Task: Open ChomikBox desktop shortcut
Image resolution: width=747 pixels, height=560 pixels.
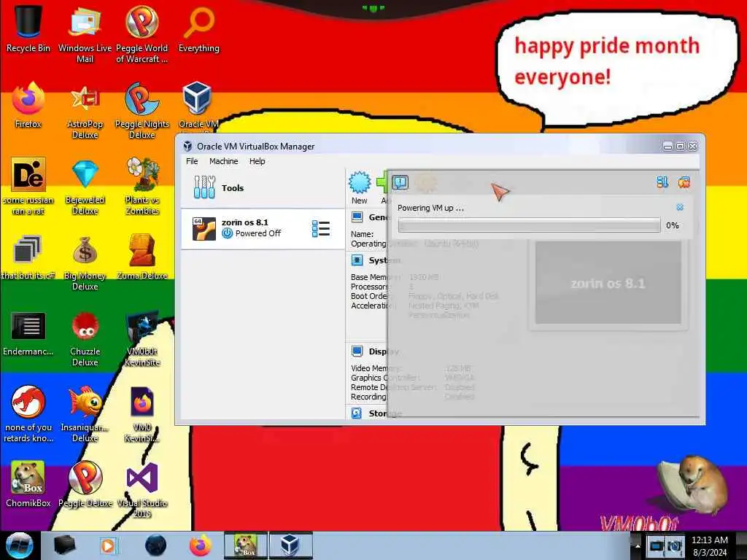Action: [28, 484]
